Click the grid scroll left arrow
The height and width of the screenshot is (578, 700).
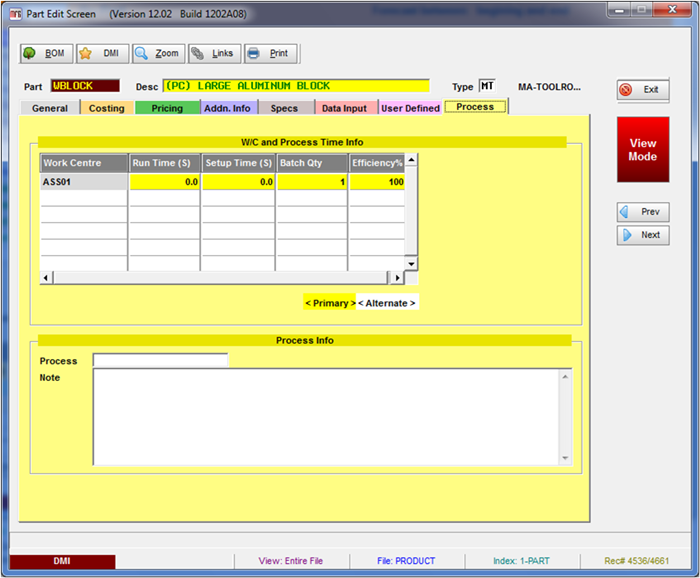click(x=46, y=278)
